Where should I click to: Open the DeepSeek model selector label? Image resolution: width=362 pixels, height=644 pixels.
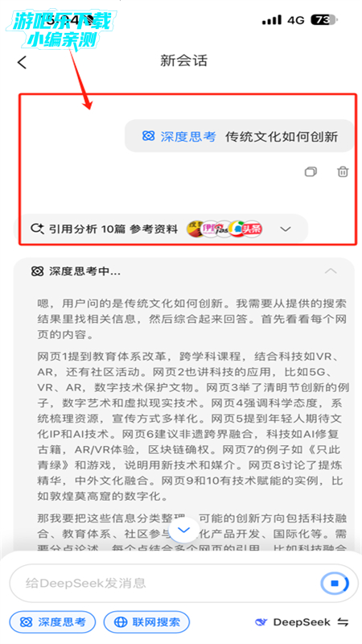pyautogui.click(x=302, y=622)
